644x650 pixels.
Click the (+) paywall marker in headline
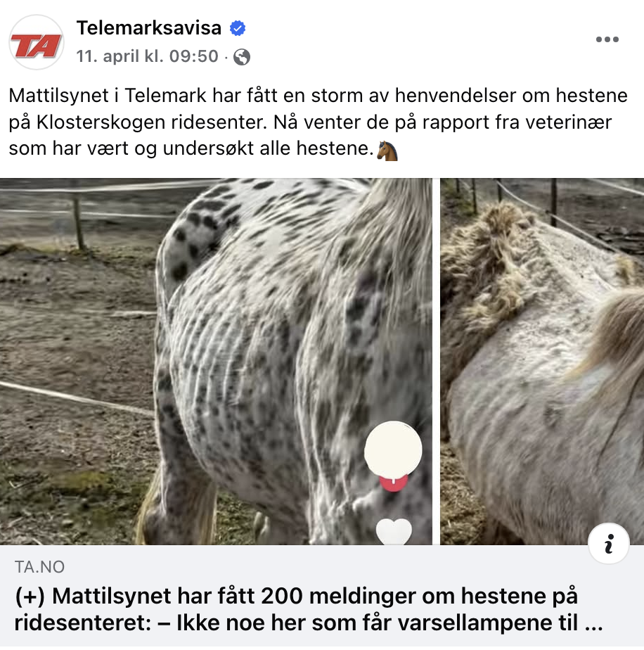click(30, 596)
